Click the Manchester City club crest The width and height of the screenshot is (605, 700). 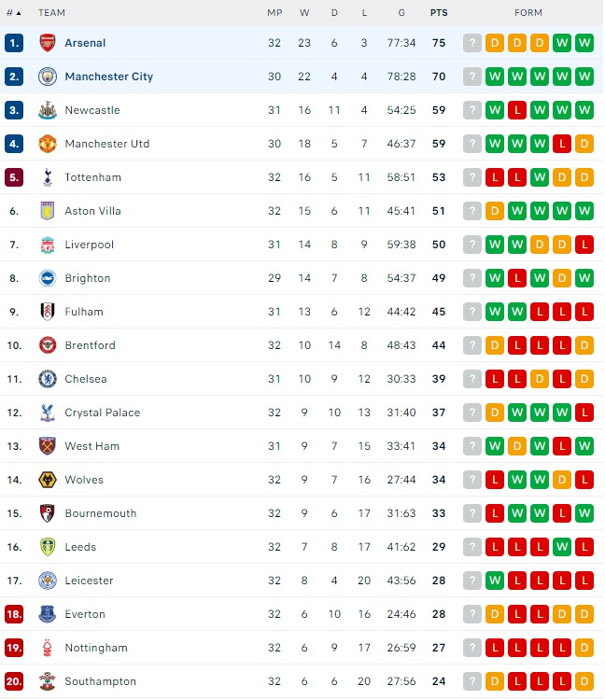tap(48, 77)
